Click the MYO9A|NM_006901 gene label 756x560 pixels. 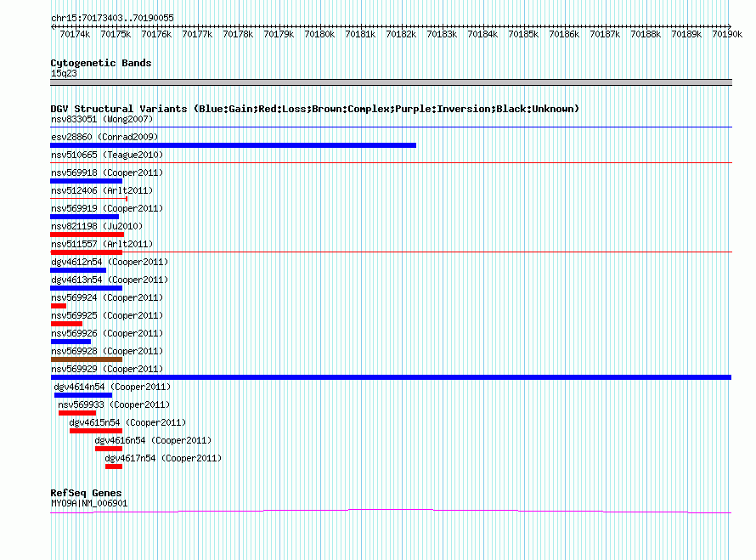tap(89, 504)
